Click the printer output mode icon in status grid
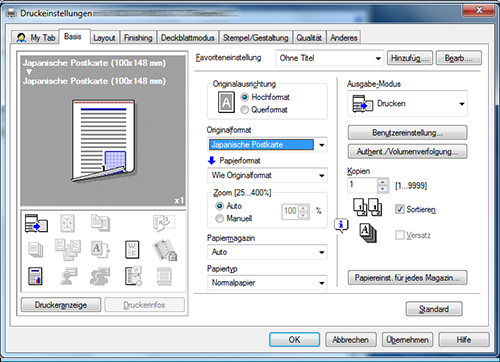 pyautogui.click(x=36, y=223)
